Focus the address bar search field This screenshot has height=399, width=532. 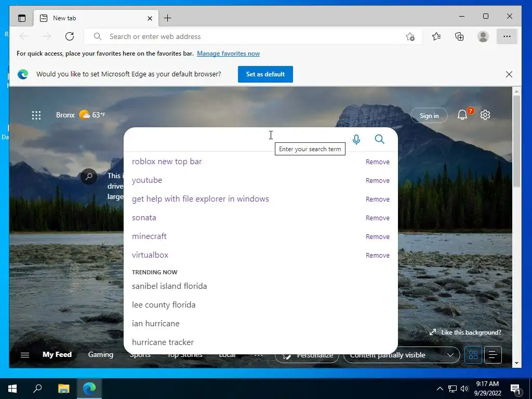253,36
